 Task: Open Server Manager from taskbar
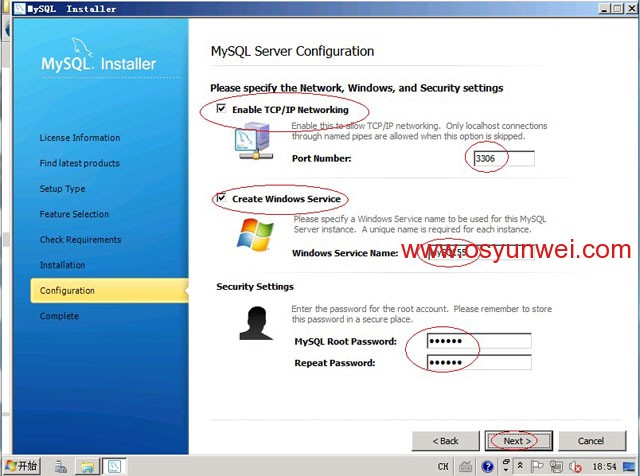coord(61,466)
